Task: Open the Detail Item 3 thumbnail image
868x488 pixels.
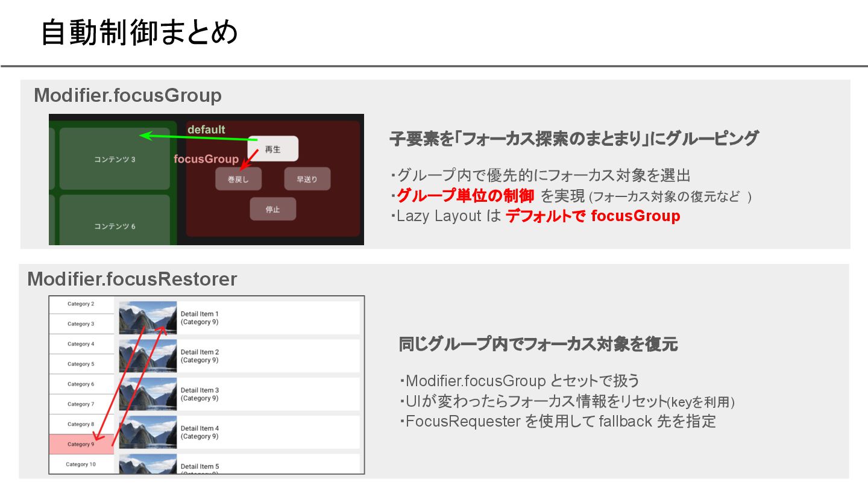Action: click(x=148, y=394)
